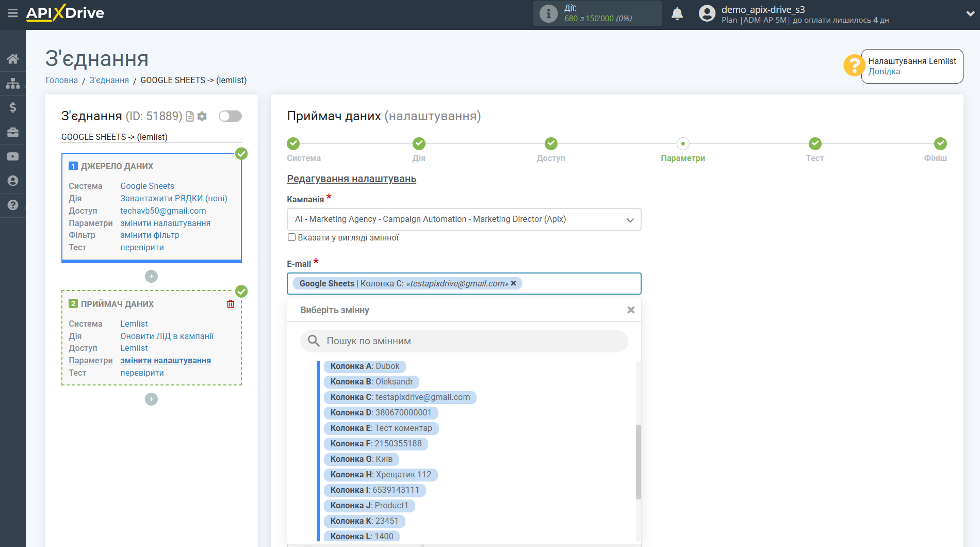Screen dimensions: 980x547
Task: Open the notifications bell
Action: (x=677, y=14)
